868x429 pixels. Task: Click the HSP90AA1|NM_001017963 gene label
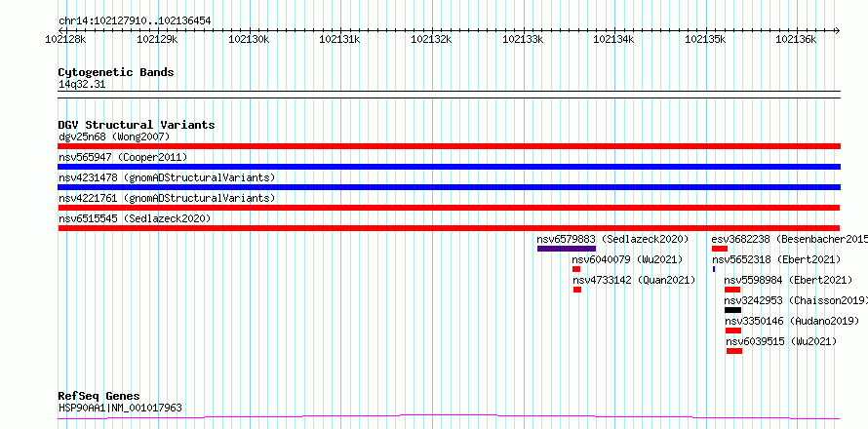[x=120, y=409]
